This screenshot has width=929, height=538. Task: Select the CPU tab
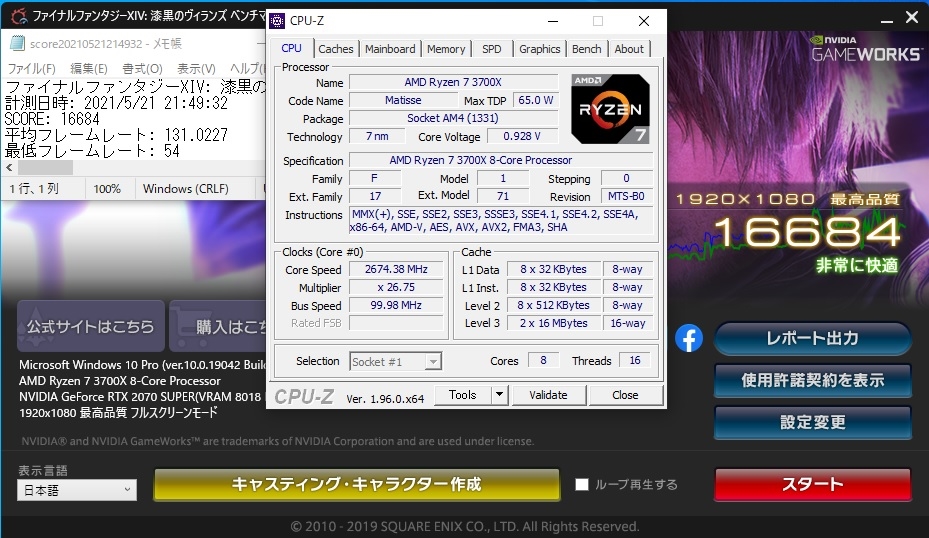[291, 48]
